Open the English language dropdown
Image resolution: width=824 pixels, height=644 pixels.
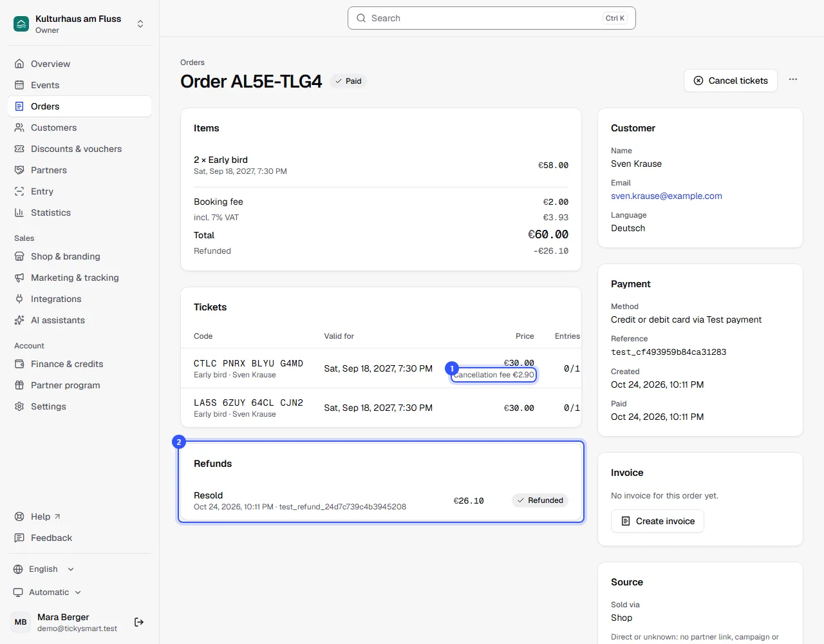pyautogui.click(x=44, y=569)
